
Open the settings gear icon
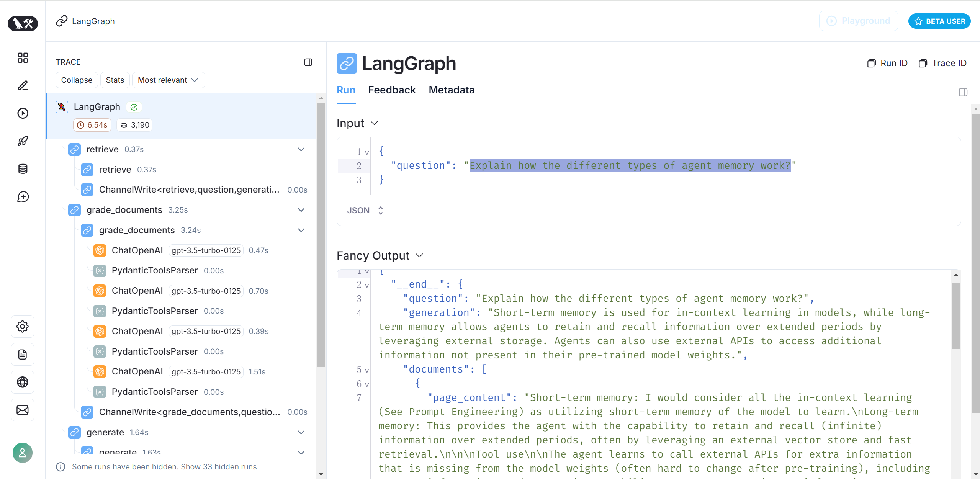point(23,327)
